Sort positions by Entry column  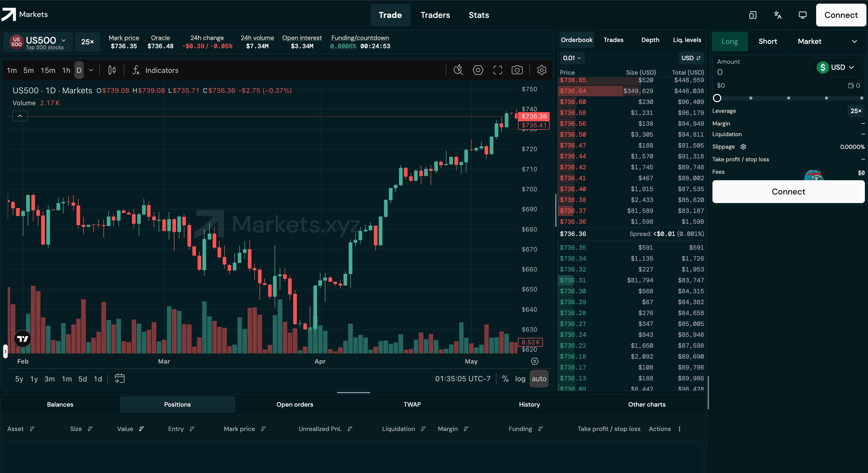click(x=192, y=429)
